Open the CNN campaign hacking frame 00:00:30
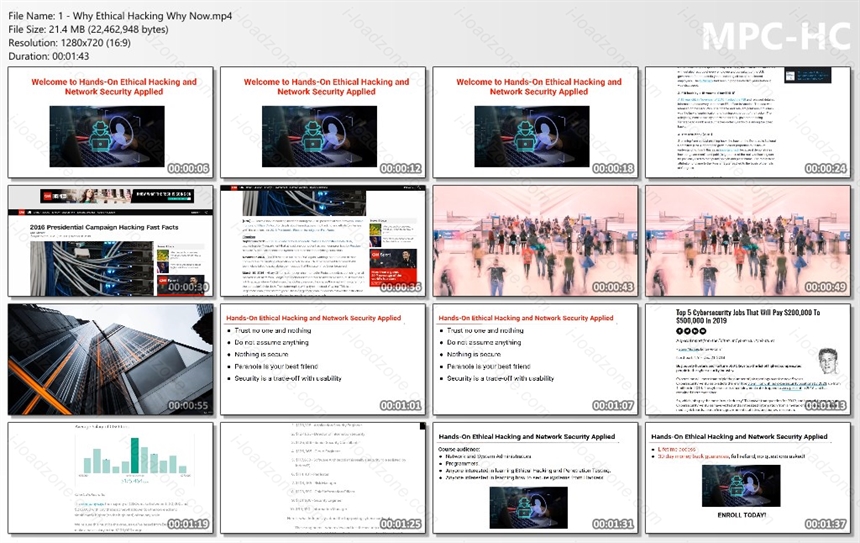This screenshot has width=860, height=543. click(110, 241)
